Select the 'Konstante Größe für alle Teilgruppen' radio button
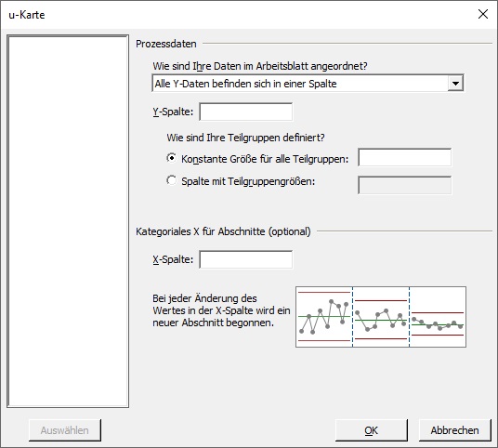 [172, 158]
